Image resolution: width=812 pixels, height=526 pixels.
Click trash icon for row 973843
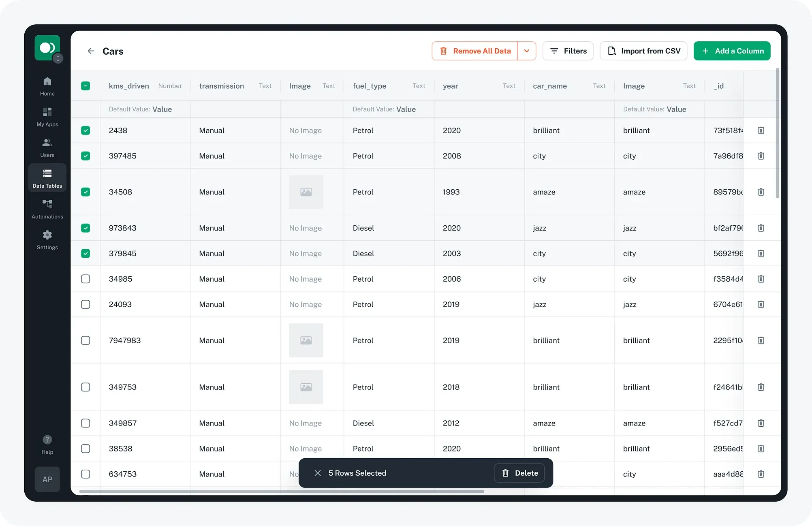tap(761, 228)
